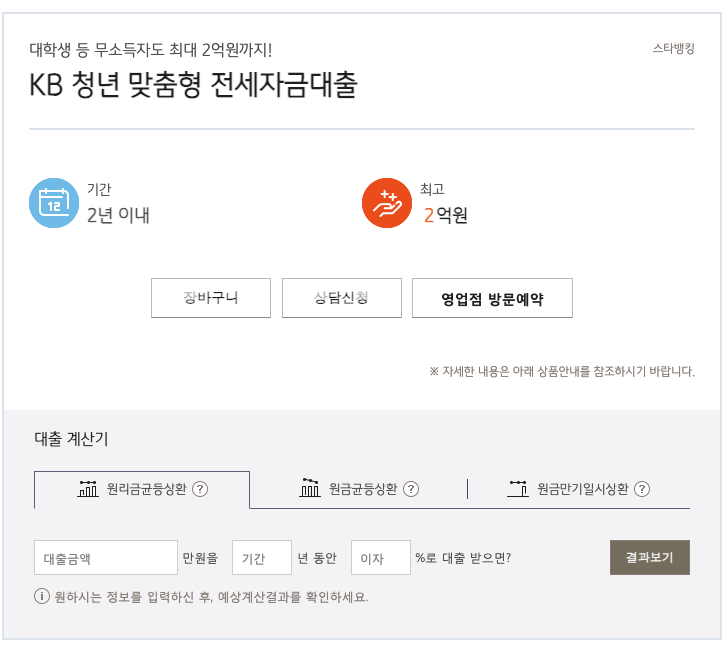Switch to the 원금균등상환 tab
The image size is (724, 649).
coord(359,489)
